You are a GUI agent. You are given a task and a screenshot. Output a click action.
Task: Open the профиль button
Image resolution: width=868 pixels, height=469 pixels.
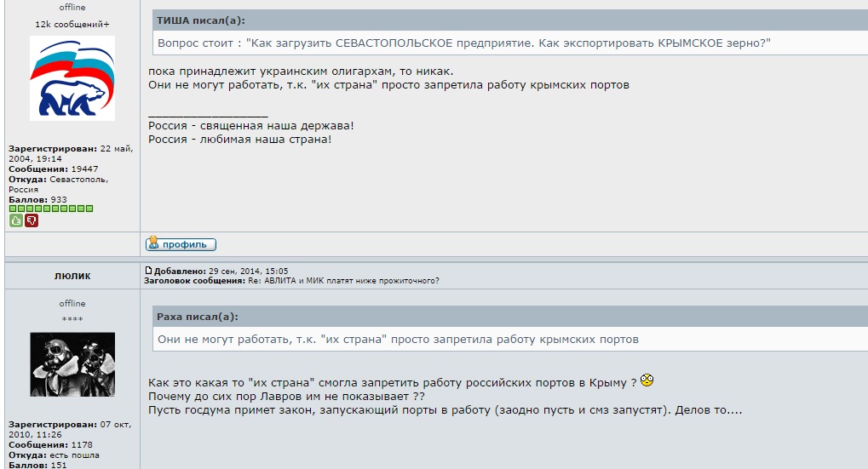coord(181,244)
